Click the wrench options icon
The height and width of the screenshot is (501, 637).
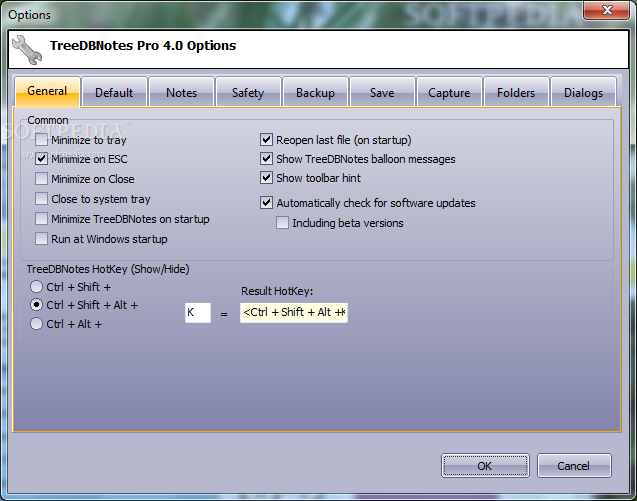click(x=27, y=50)
